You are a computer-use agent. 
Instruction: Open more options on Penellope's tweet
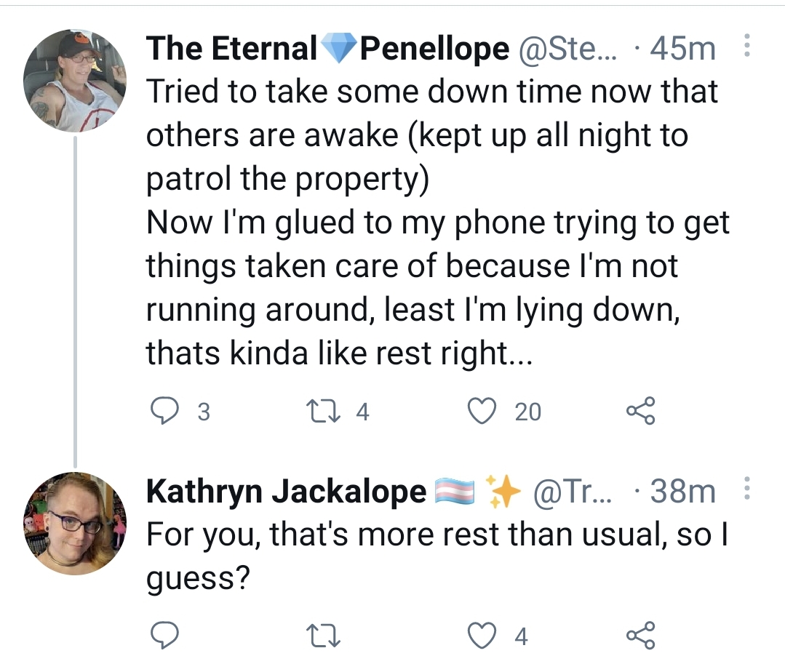(x=746, y=46)
